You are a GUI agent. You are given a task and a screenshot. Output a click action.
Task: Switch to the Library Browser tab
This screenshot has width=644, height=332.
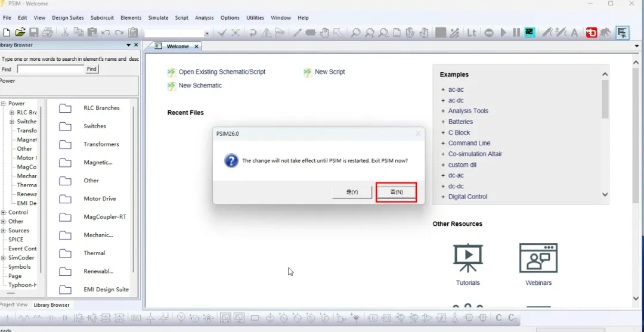pos(51,305)
